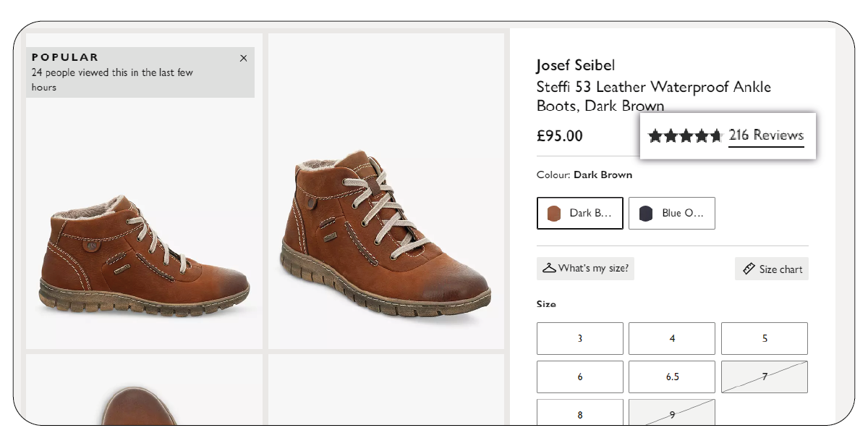Select the unavailable size 7

pos(765,377)
